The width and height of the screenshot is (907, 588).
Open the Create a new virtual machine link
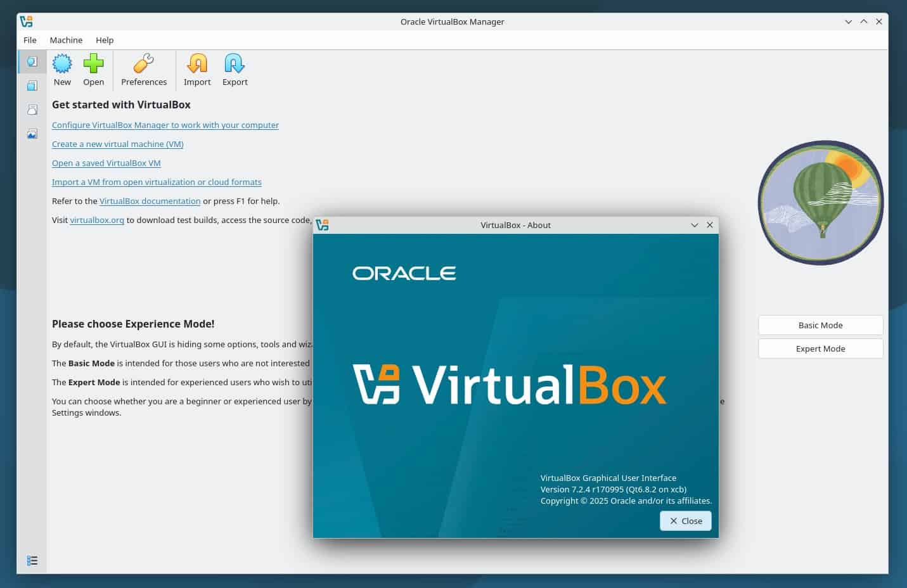click(x=118, y=144)
